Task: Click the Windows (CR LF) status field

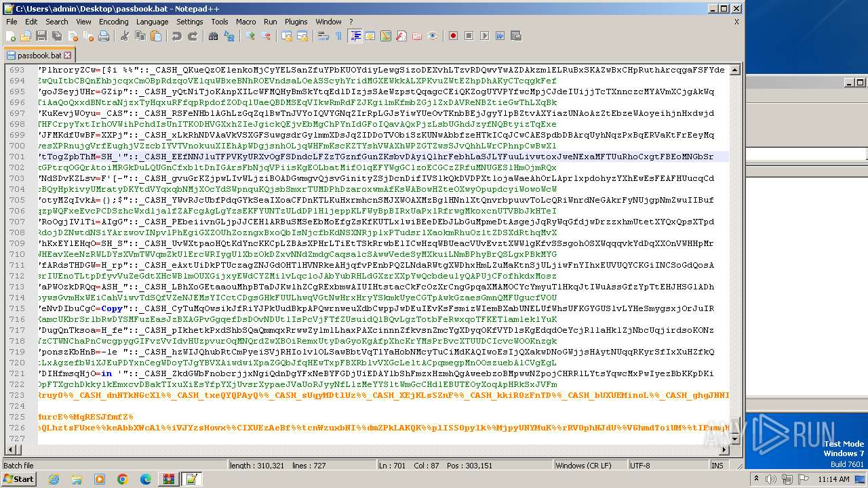Action: pyautogui.click(x=589, y=466)
